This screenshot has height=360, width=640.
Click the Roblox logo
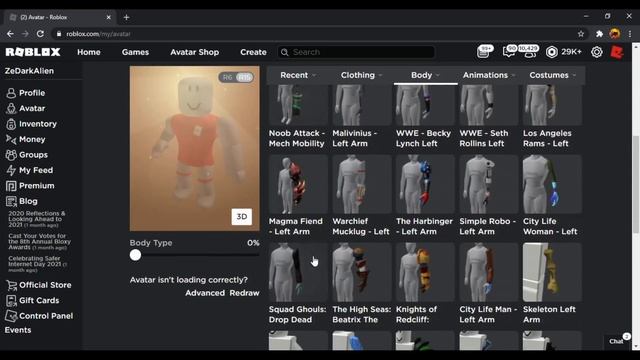33,52
